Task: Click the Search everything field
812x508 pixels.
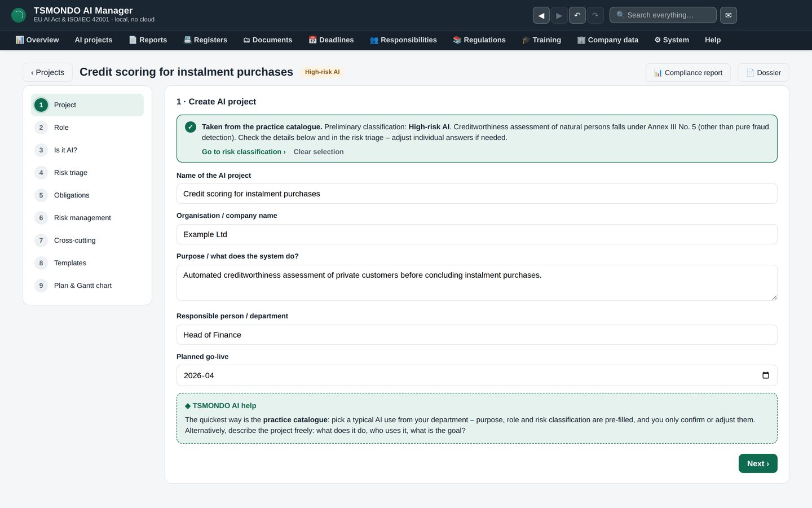Action: pyautogui.click(x=663, y=15)
